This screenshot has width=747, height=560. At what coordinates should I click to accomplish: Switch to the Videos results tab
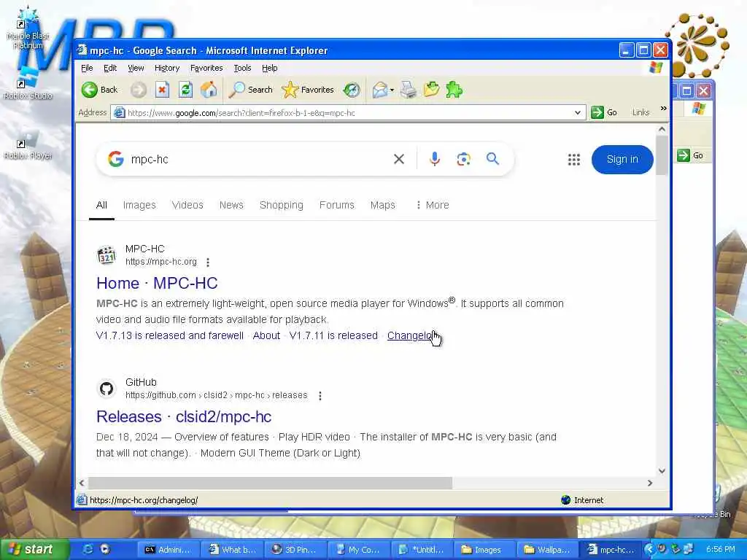tap(187, 205)
